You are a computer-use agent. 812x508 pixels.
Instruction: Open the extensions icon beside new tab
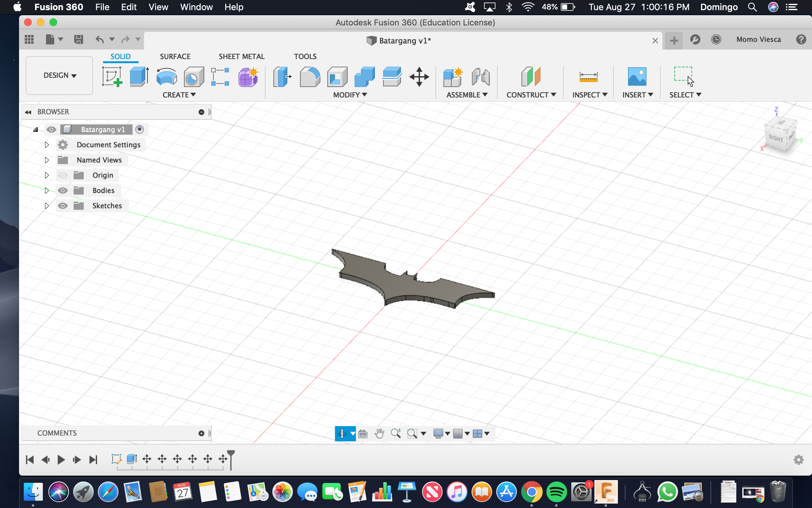695,39
